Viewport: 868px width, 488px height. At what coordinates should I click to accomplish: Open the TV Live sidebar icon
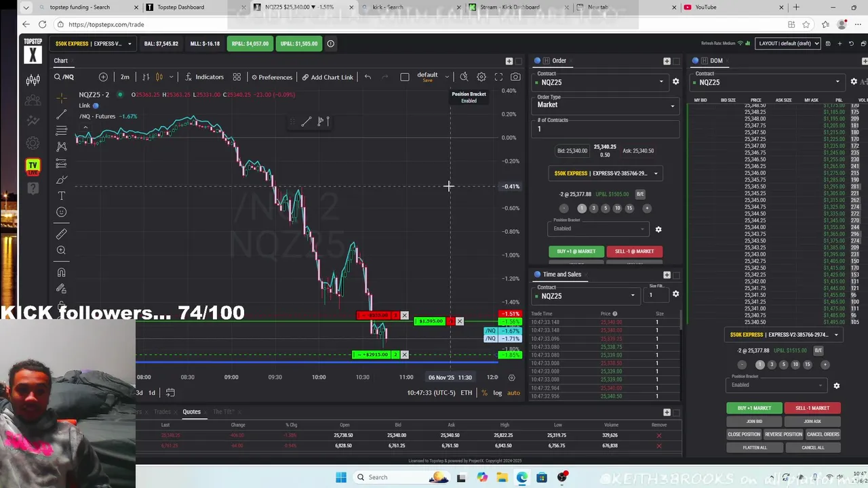click(33, 166)
